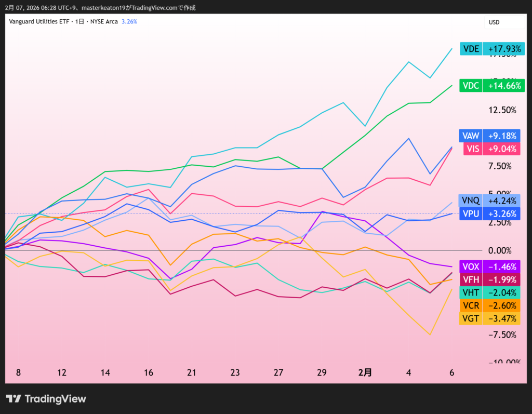This screenshot has width=532, height=414.
Task: Click the blue 3.26% value in header
Action: [129, 22]
